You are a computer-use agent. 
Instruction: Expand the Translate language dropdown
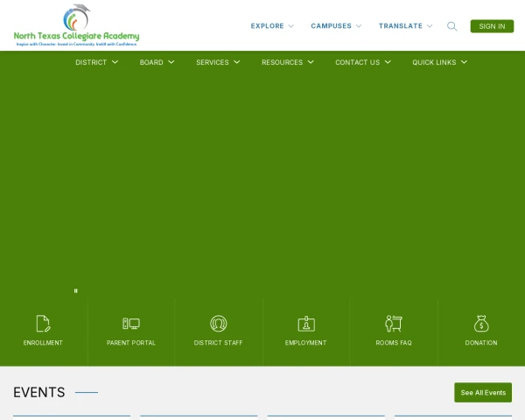click(x=405, y=26)
